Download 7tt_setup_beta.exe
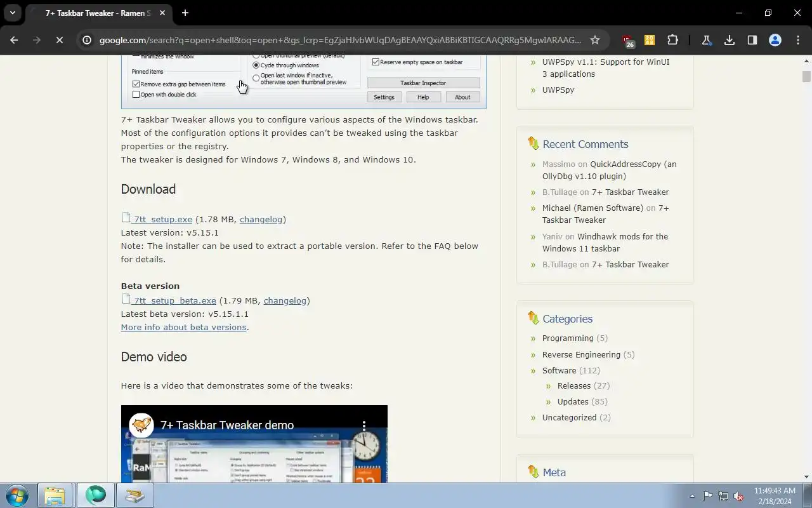Image resolution: width=812 pixels, height=508 pixels. point(175,300)
